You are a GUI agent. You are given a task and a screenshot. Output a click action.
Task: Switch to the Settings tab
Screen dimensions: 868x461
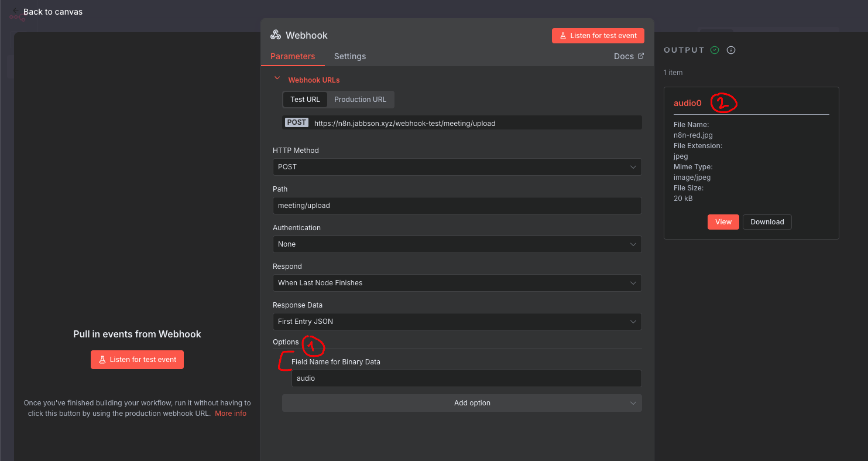[x=349, y=56]
